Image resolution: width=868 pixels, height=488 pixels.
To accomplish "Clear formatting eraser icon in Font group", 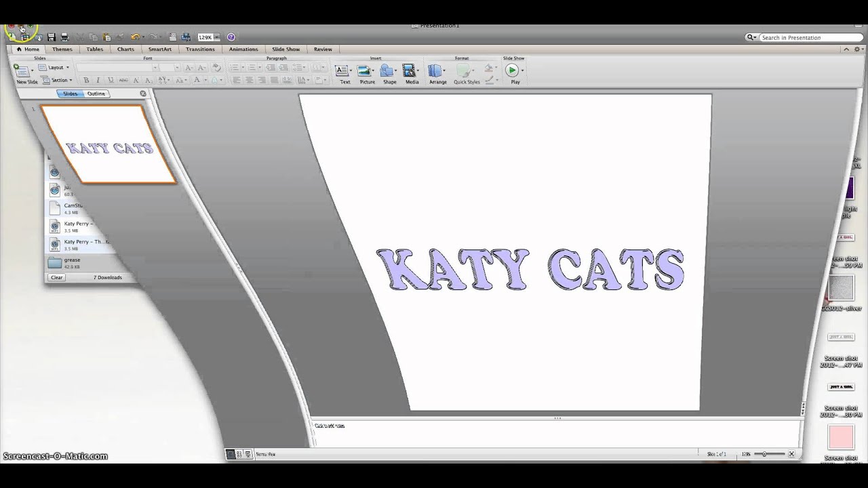I will (216, 68).
